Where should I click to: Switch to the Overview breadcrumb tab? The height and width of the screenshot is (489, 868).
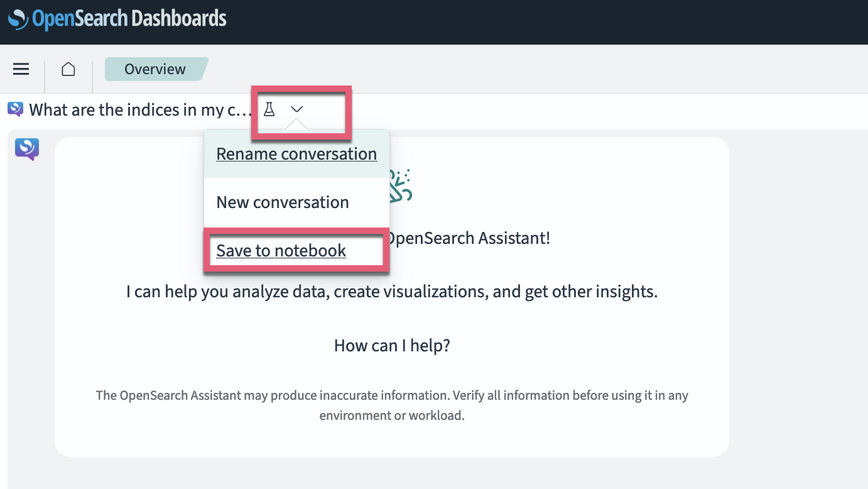pos(155,69)
